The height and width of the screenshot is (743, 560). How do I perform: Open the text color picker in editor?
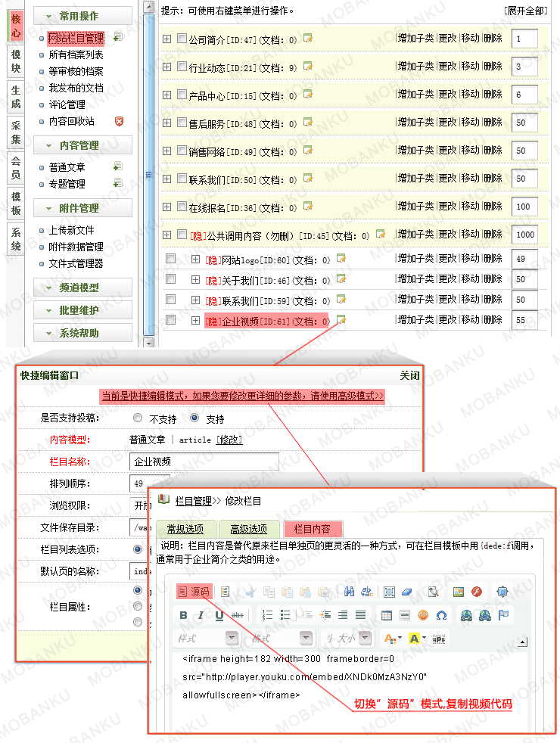393,639
